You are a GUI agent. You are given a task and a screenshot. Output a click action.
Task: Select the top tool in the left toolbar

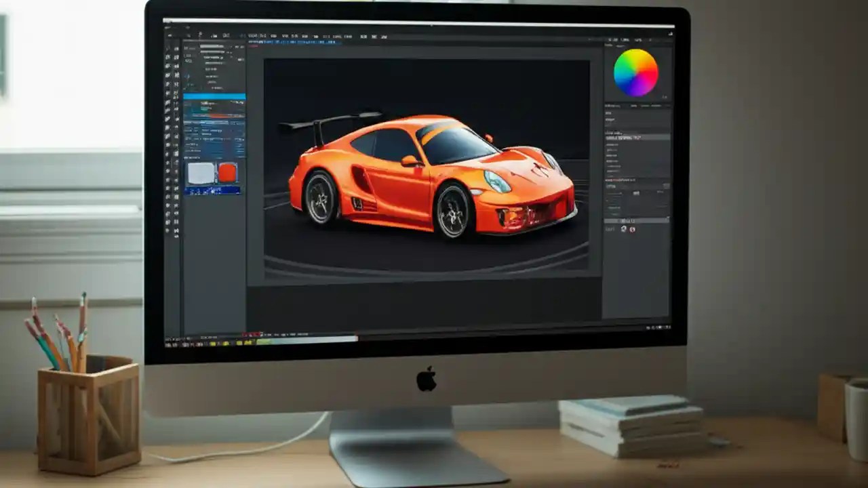pos(168,49)
